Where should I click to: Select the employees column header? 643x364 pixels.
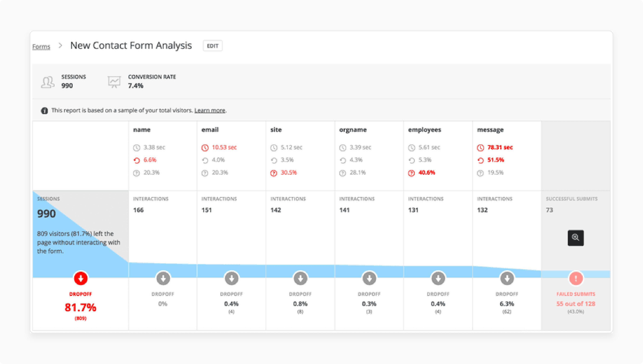(x=425, y=130)
